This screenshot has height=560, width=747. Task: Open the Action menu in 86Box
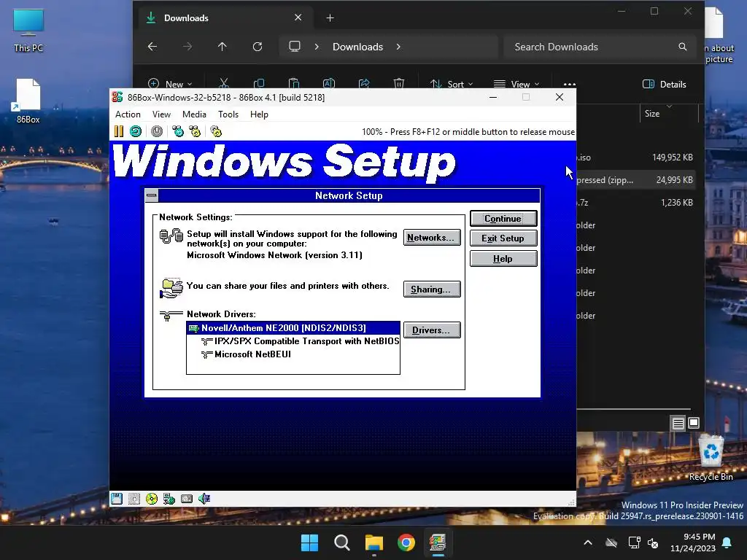point(128,114)
